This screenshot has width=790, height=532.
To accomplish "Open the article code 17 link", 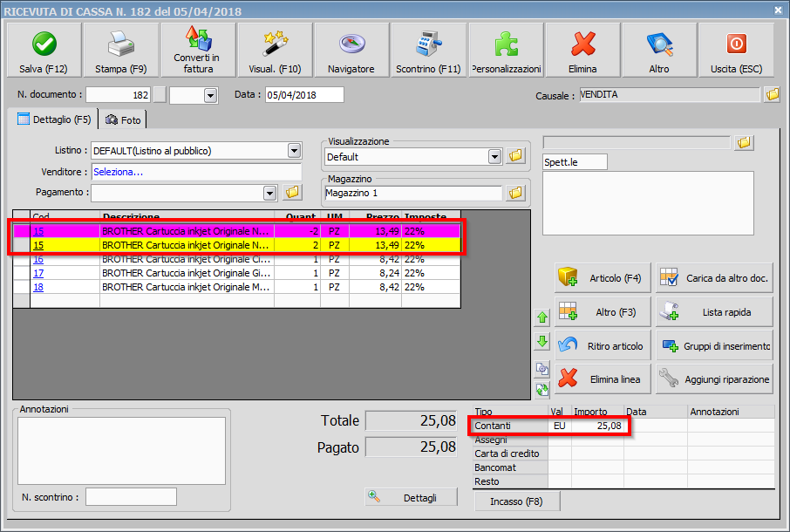I will coord(38,273).
